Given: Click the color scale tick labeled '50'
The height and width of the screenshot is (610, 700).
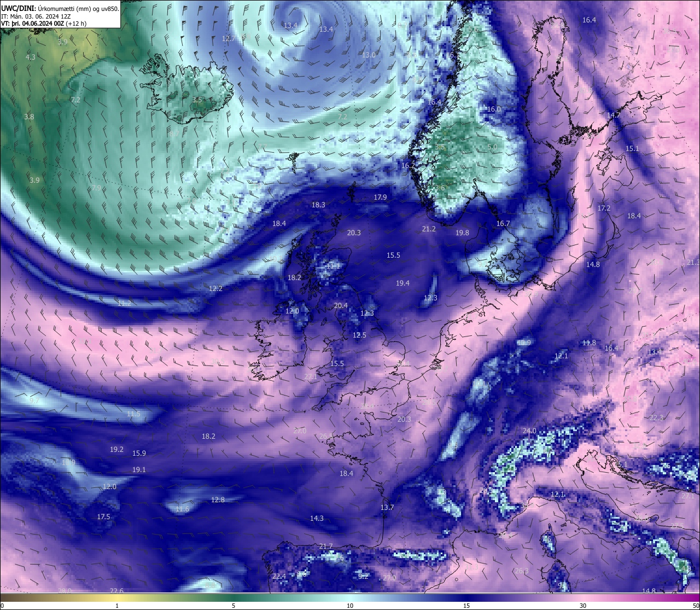Looking at the screenshot, I should [696, 606].
